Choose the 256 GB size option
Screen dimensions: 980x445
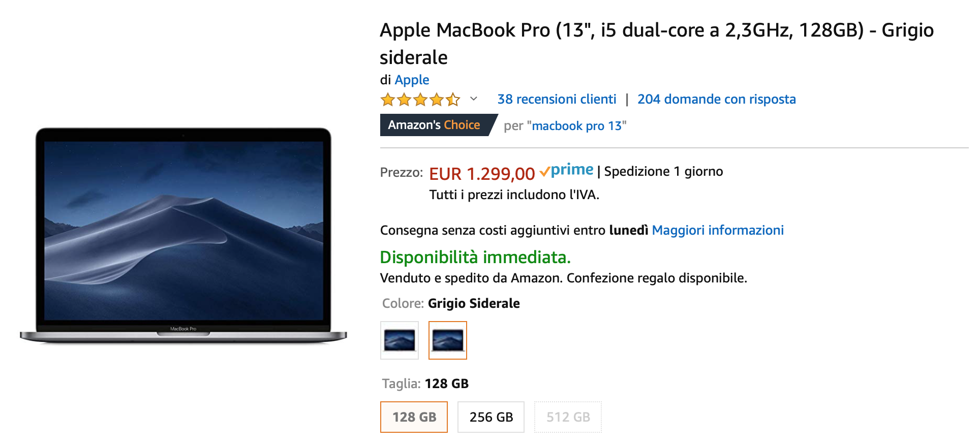tap(491, 417)
